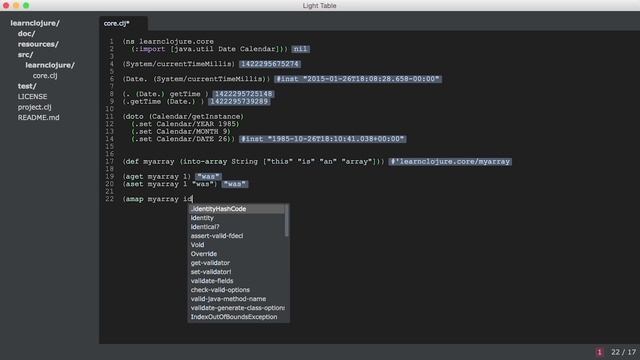The width and height of the screenshot is (640, 360).
Task: Click the autocomplete list scrollbar
Action: pyautogui.click(x=287, y=220)
